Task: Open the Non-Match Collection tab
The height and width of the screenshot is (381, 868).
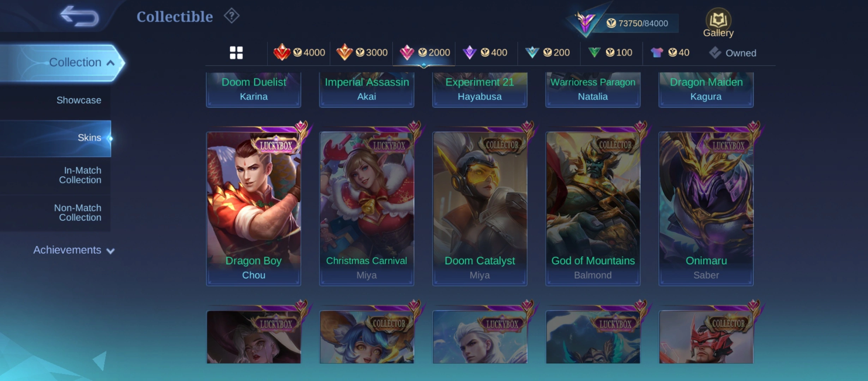Action: (78, 213)
